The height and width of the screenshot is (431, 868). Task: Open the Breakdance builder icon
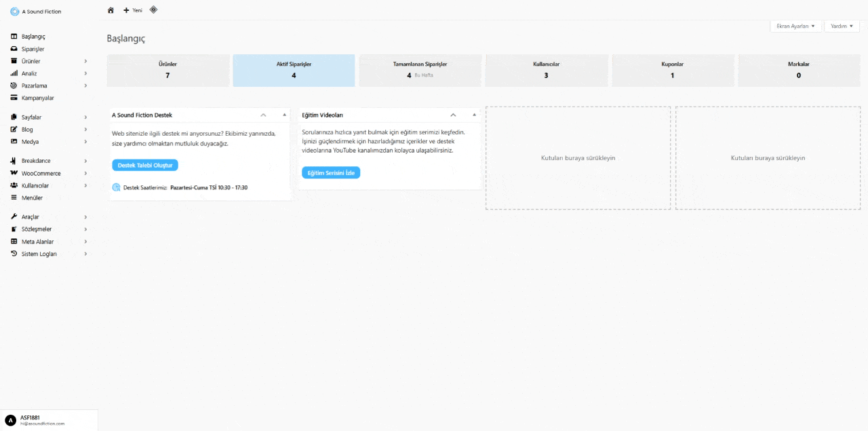[12, 161]
